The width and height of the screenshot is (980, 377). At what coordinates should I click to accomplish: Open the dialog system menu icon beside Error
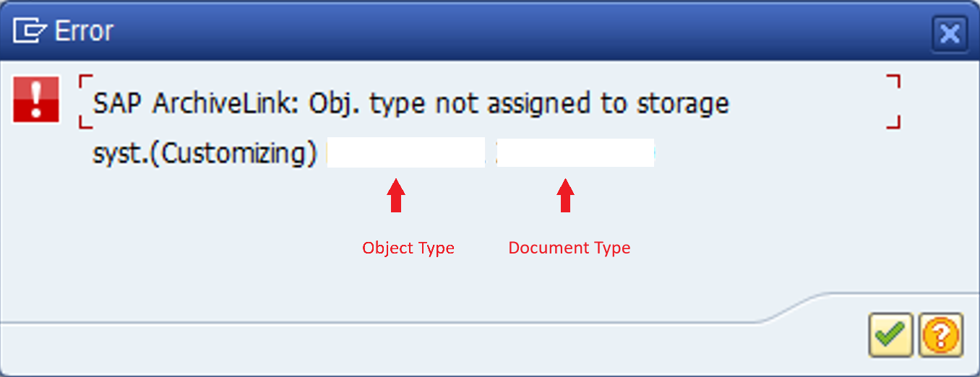30,31
